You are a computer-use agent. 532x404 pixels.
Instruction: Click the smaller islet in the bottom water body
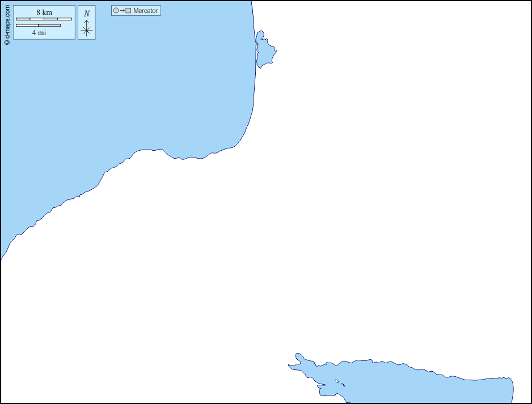coord(343,385)
